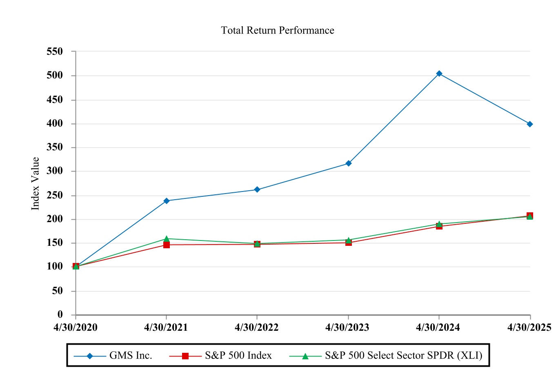Click the blue diamond swatch in legend
556x392 pixels.
point(90,356)
